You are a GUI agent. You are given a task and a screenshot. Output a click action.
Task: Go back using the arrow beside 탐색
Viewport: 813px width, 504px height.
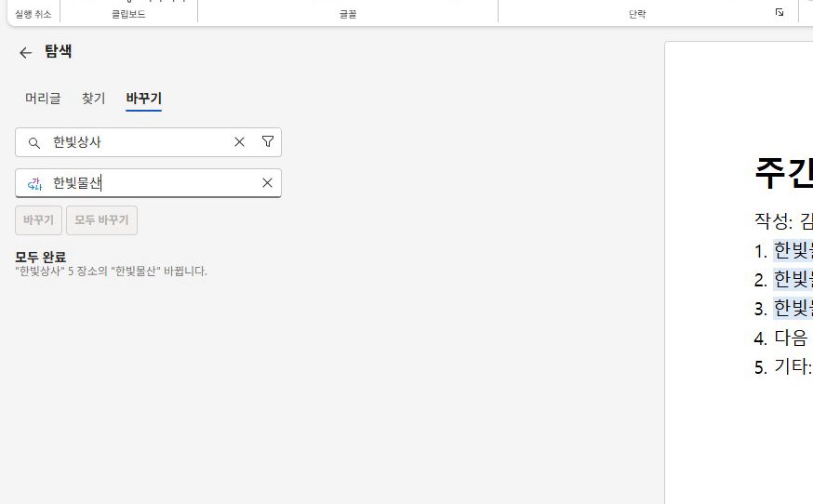(x=25, y=52)
